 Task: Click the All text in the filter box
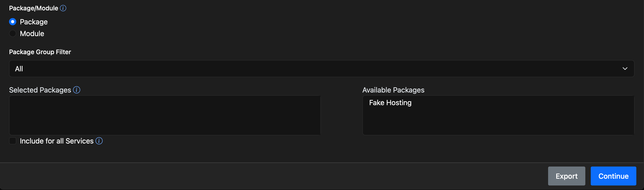[19, 69]
